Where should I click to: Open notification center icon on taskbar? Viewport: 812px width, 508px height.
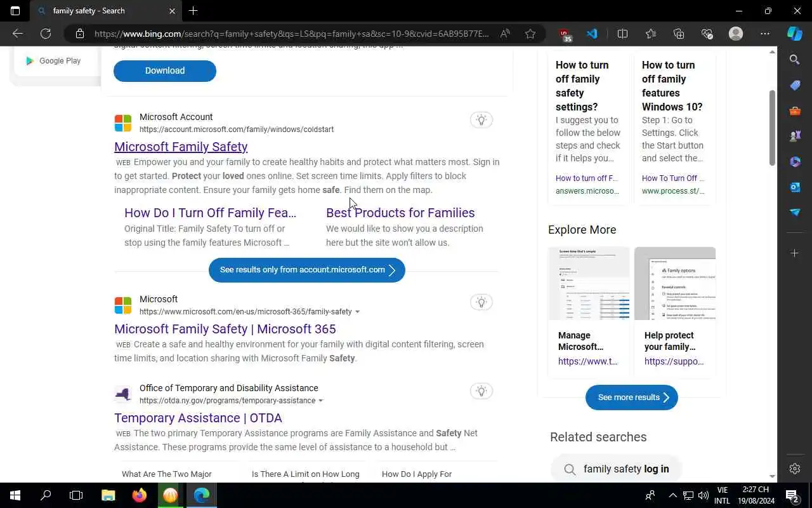792,495
